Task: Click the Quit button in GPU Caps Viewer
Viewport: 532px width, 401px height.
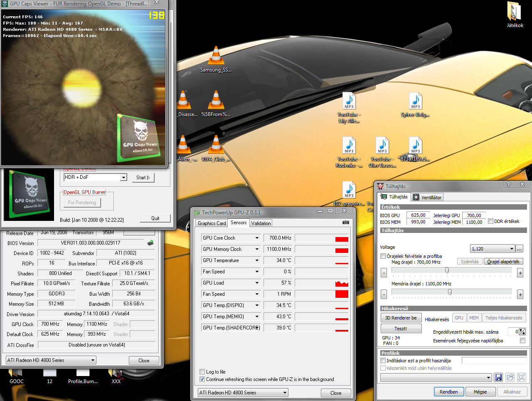Action: click(155, 218)
